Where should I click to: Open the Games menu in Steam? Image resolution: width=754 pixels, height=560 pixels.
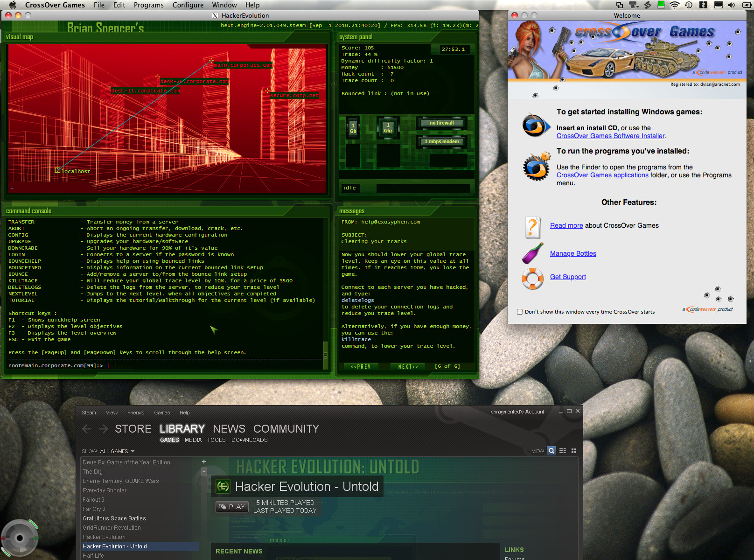click(162, 413)
